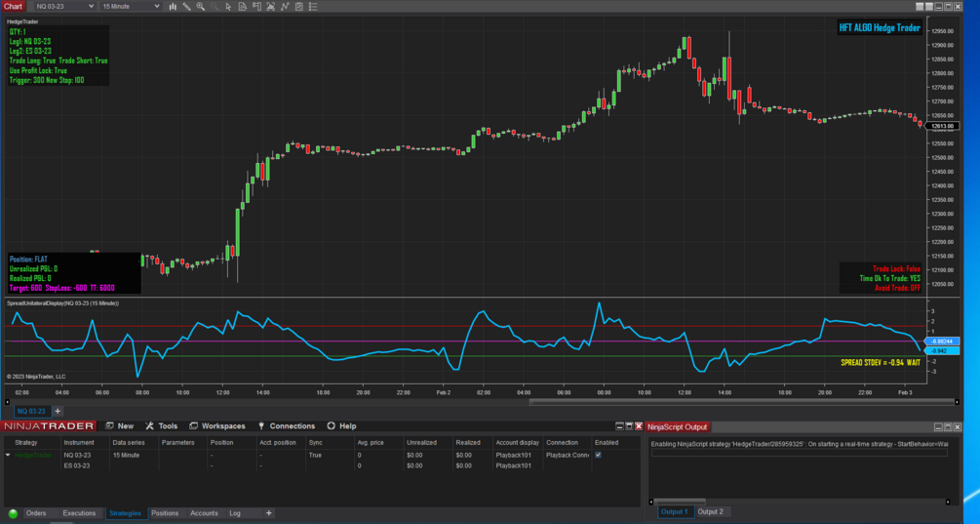Click the Strategy column header

pyautogui.click(x=26, y=442)
